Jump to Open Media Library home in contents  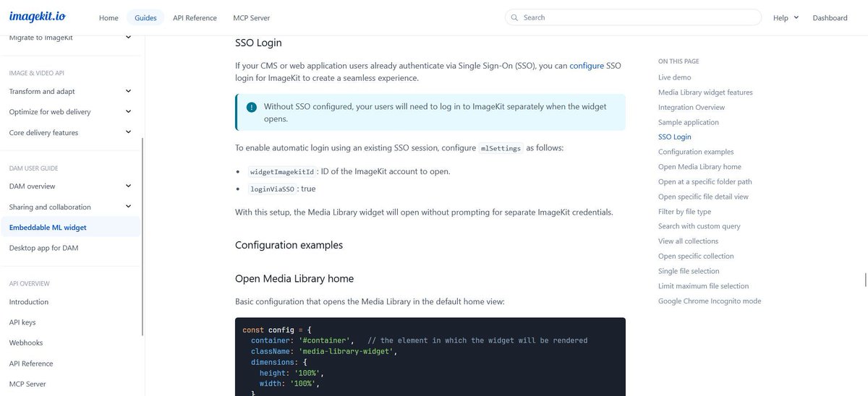[x=699, y=167]
